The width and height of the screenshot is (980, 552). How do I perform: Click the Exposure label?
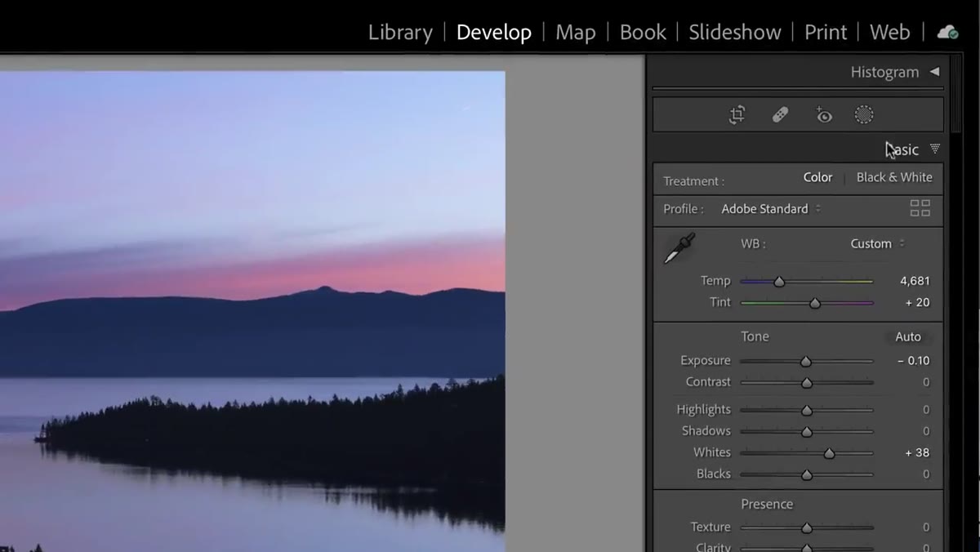click(x=706, y=360)
